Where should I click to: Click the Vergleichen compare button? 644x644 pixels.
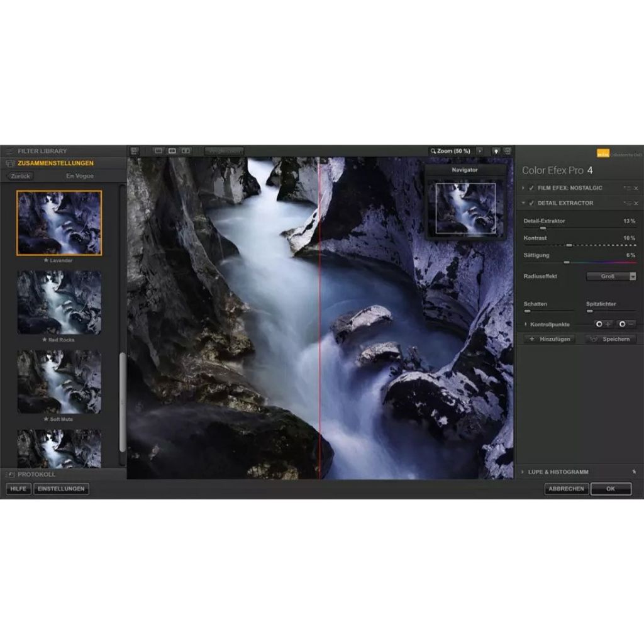point(225,151)
